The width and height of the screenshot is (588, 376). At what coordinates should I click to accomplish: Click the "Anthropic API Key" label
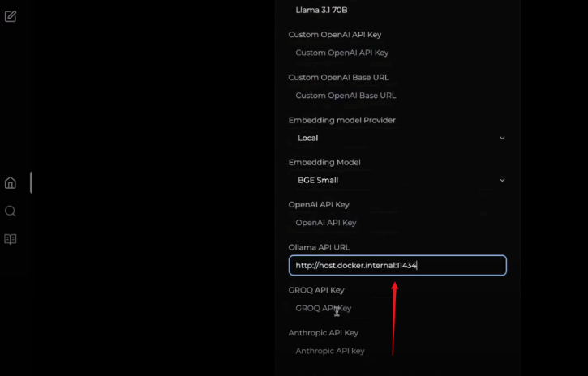click(324, 333)
